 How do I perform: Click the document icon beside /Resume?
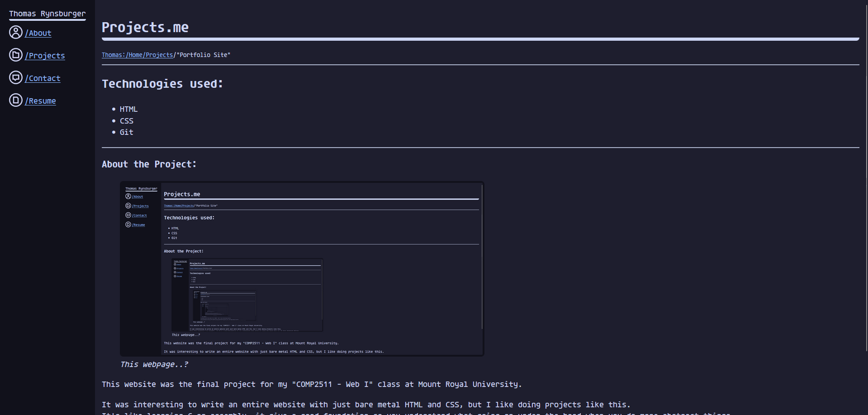click(16, 100)
